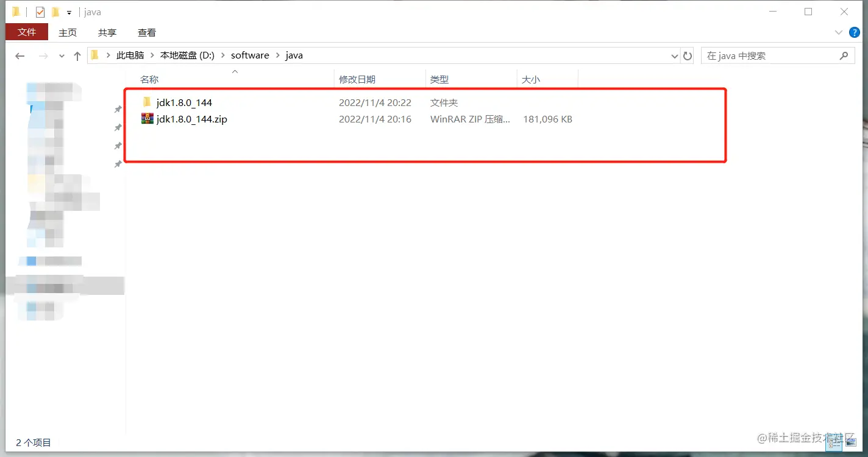Click the New folder quick access icon

tap(55, 12)
